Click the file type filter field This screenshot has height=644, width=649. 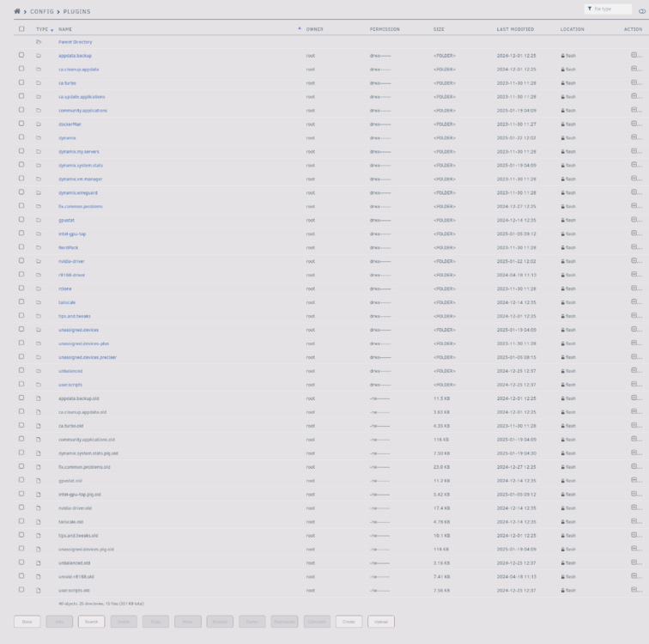608,9
